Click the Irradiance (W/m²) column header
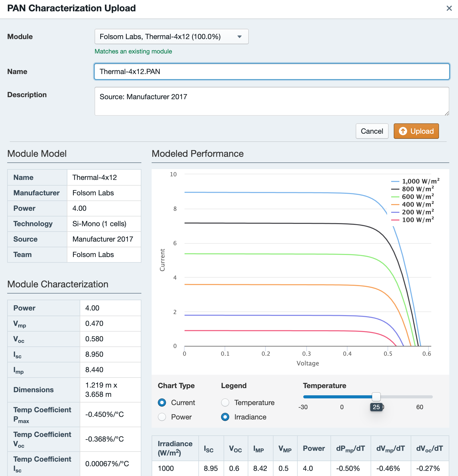 coord(175,448)
